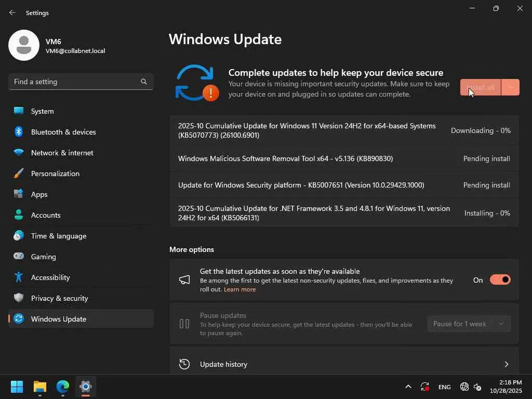Show hidden tray icons chevron
This screenshot has height=399, width=532.
(408, 387)
